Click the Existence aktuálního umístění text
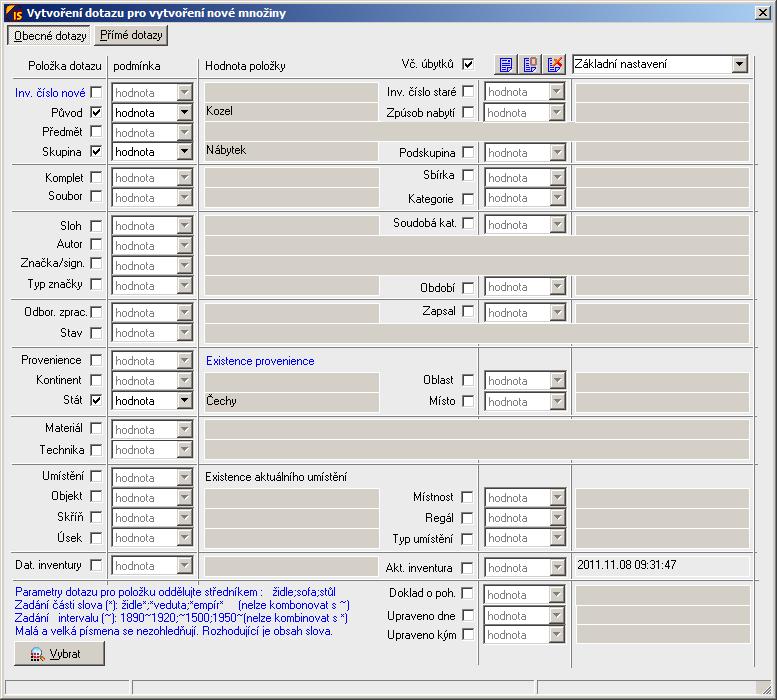The width and height of the screenshot is (777, 700). coord(276,477)
